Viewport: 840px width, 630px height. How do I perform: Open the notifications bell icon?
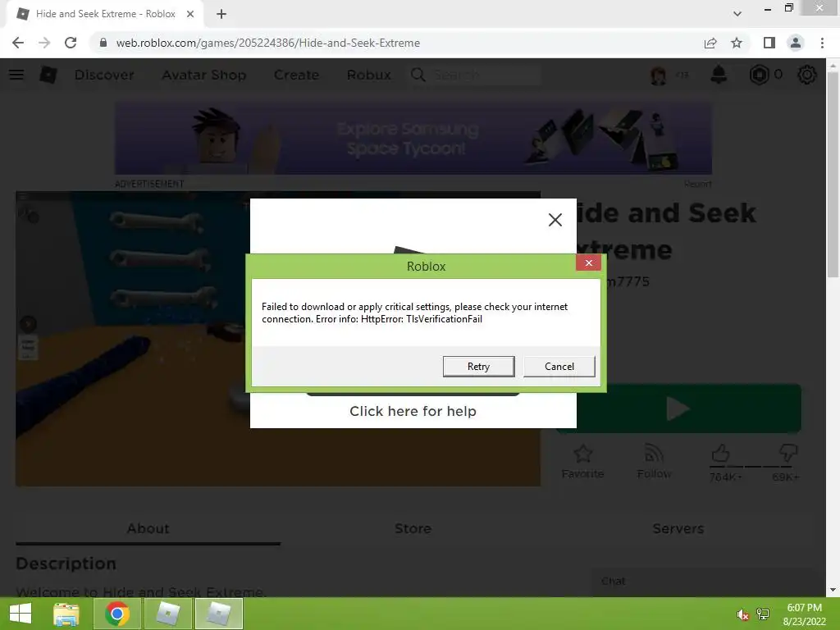pyautogui.click(x=719, y=75)
